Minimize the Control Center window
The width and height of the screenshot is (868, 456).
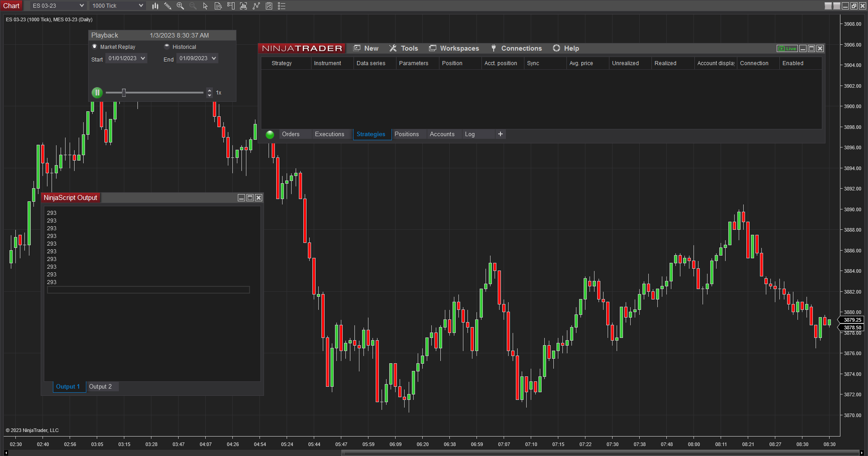pyautogui.click(x=803, y=48)
